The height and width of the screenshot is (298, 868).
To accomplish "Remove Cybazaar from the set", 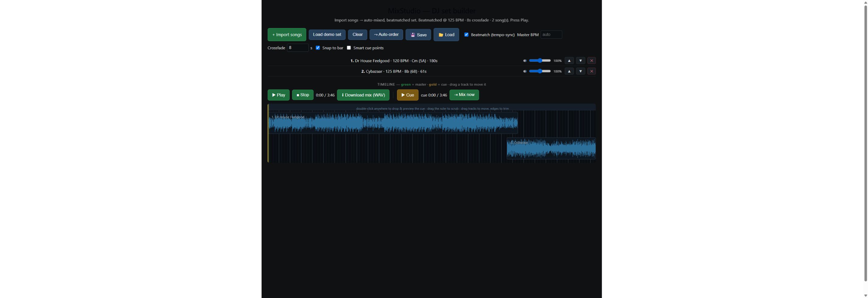I will pos(591,71).
